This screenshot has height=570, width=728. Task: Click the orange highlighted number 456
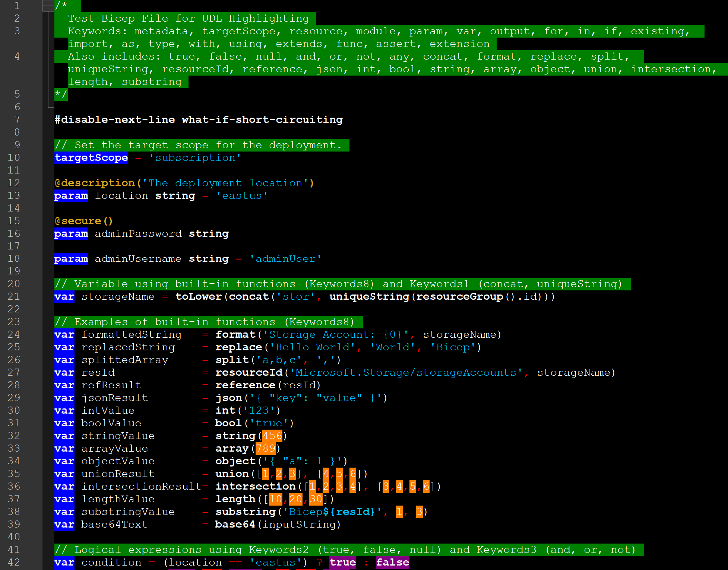272,436
